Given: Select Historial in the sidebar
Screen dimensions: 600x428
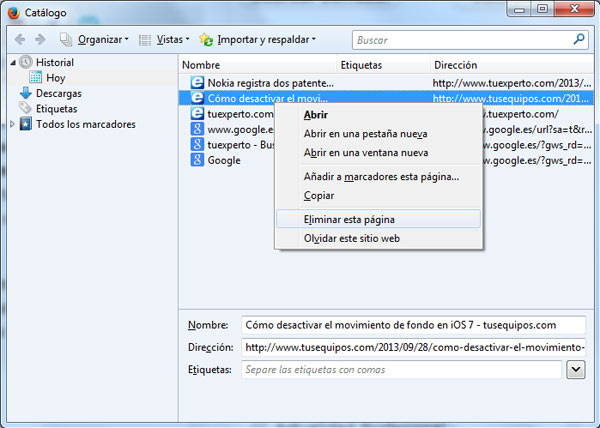Looking at the screenshot, I should pyautogui.click(x=55, y=62).
